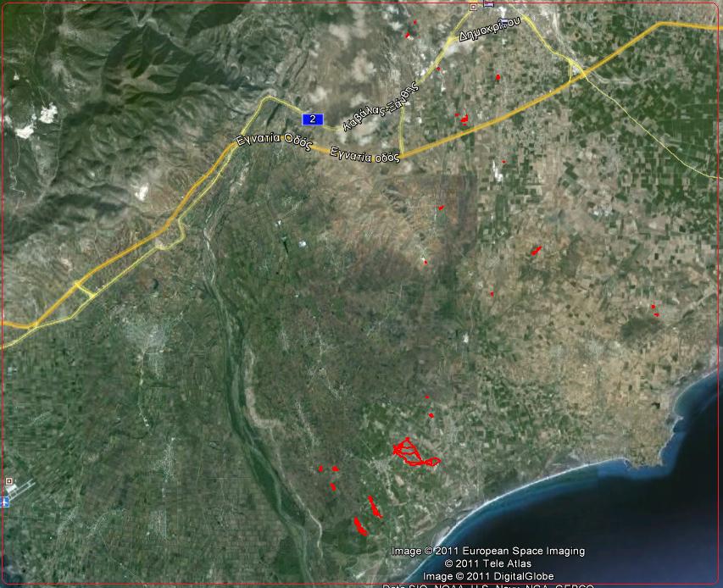This screenshot has height=588, width=723.
Task: Click the blue route 2 highway shield
Action: click(x=313, y=119)
